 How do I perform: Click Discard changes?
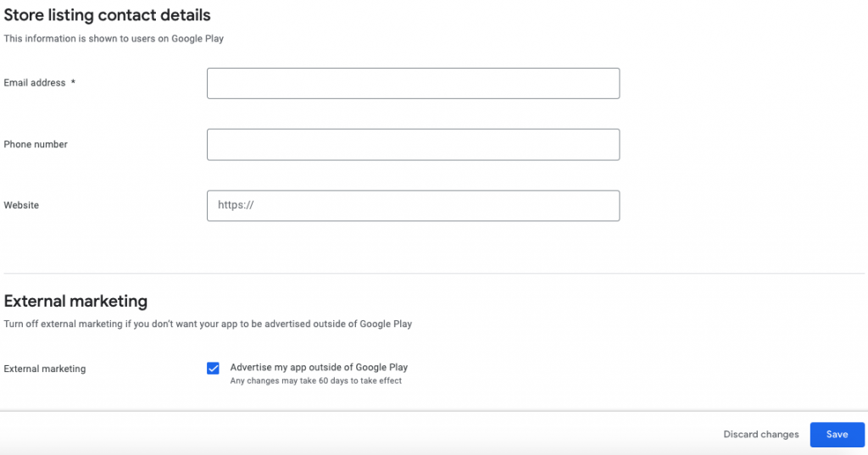(760, 435)
